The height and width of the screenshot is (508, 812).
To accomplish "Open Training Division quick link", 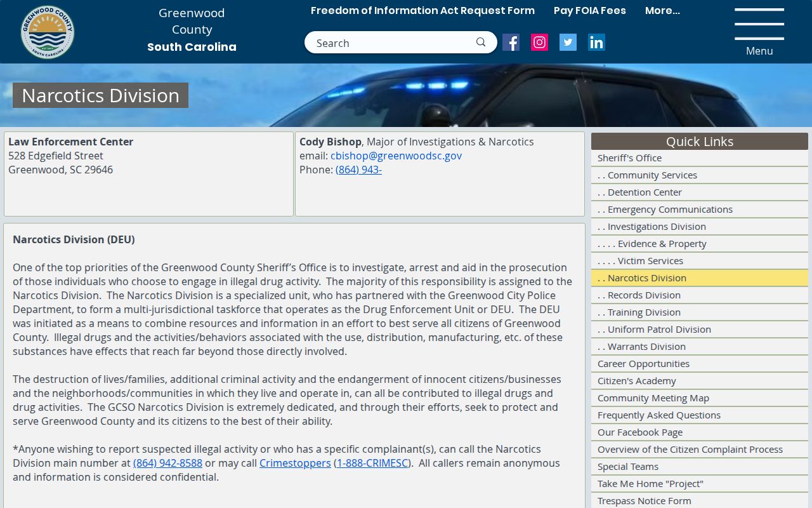I will pyautogui.click(x=700, y=312).
